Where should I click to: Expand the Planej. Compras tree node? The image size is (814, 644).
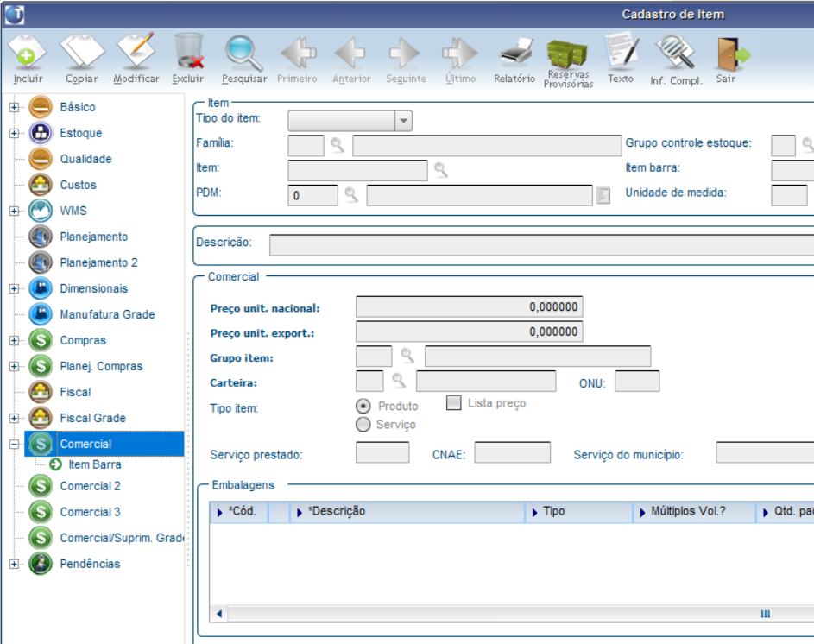point(14,367)
